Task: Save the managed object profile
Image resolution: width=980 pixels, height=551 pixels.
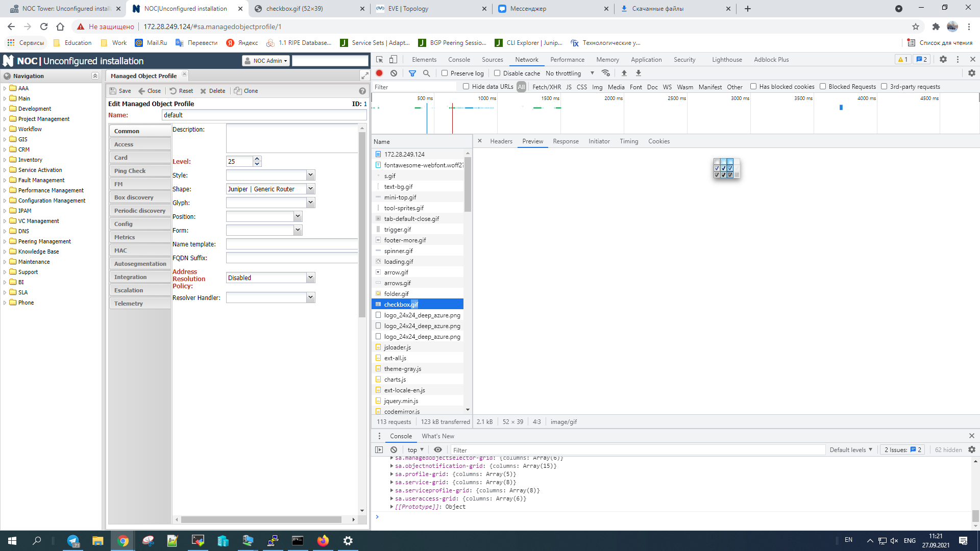Action: [120, 91]
